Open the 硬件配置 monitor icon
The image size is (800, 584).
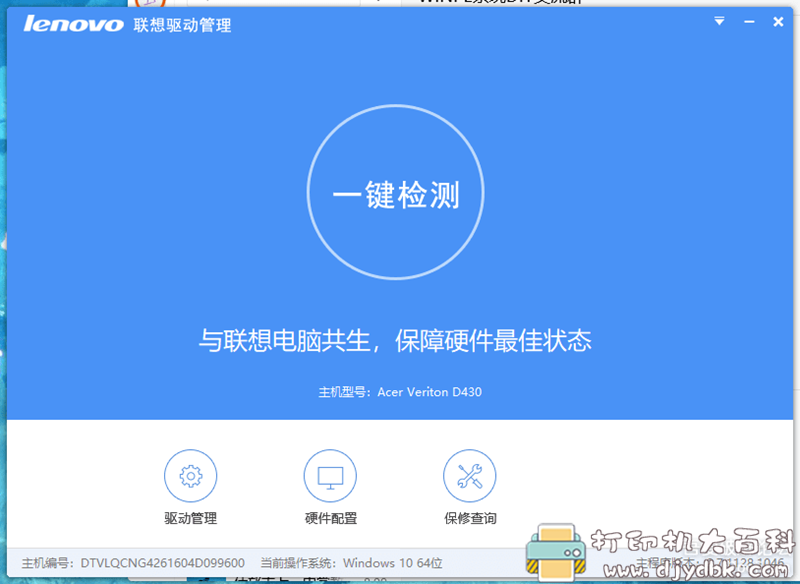tap(330, 476)
